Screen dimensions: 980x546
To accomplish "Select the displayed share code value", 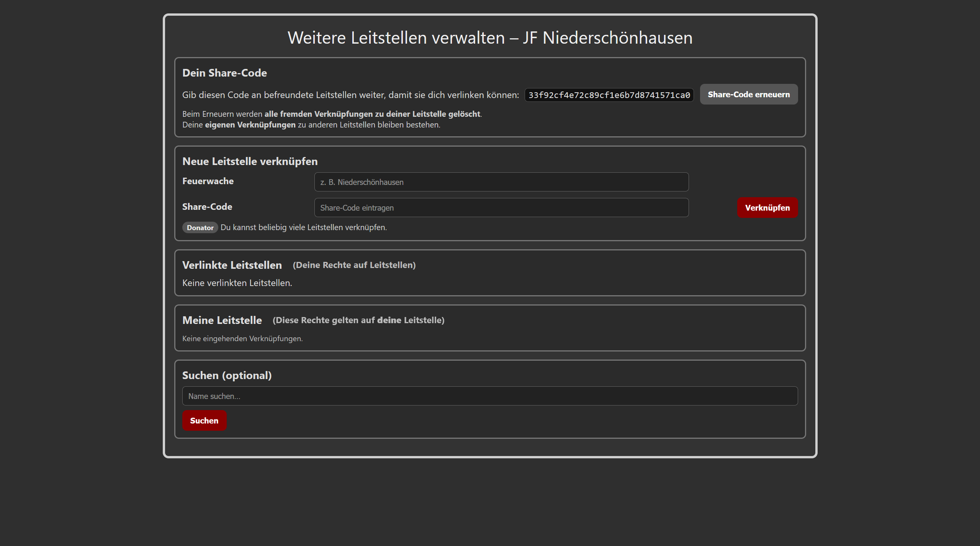I will tap(609, 95).
